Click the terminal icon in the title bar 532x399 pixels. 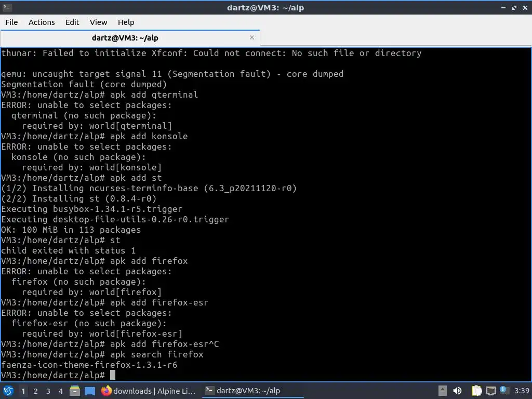pos(7,7)
